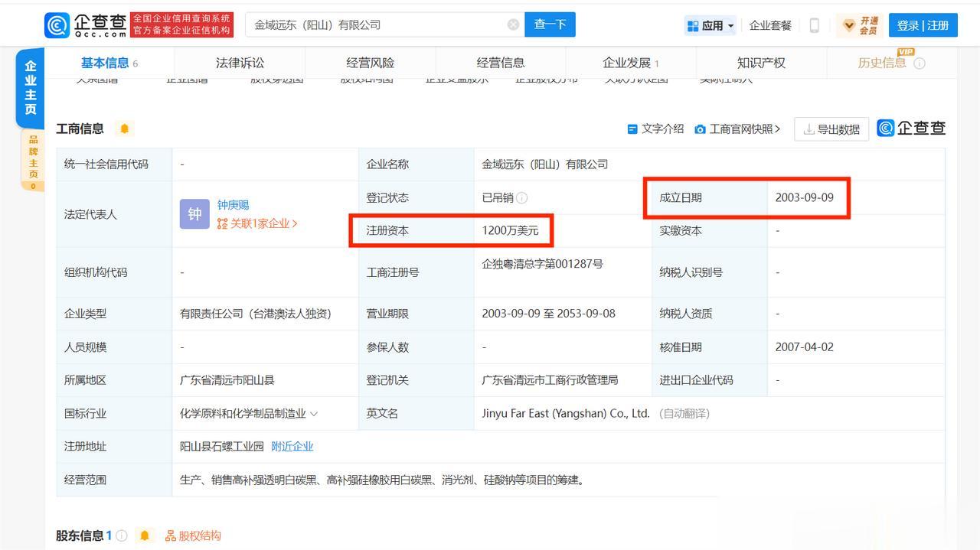Expand the 国标行业 industry chevron
The height and width of the screenshot is (550, 980).
pos(313,414)
